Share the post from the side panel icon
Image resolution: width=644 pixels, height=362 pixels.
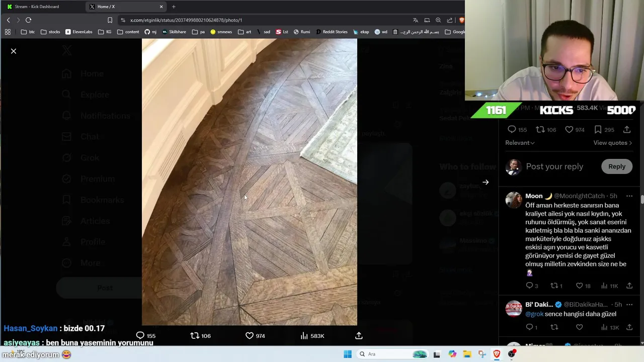tap(627, 129)
